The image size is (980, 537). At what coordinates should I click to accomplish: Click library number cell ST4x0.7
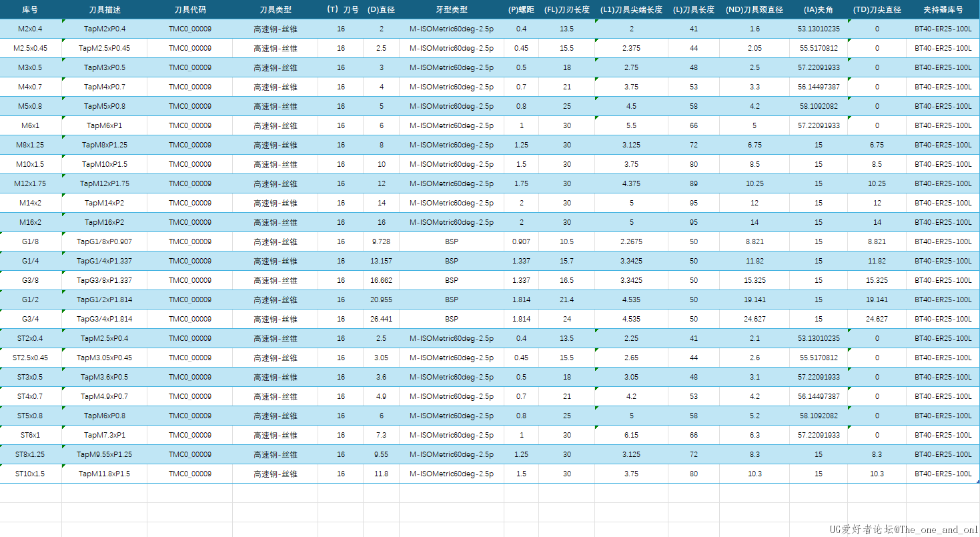click(x=31, y=396)
